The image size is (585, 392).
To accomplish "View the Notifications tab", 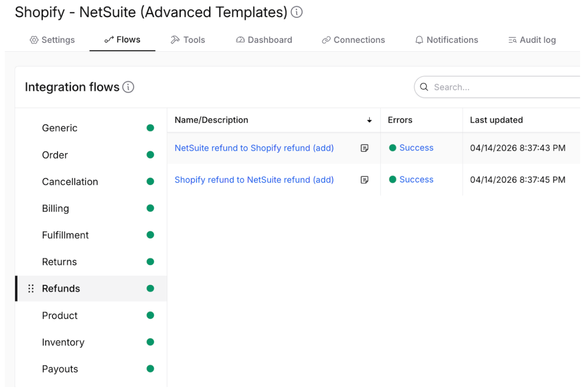I will (x=447, y=40).
